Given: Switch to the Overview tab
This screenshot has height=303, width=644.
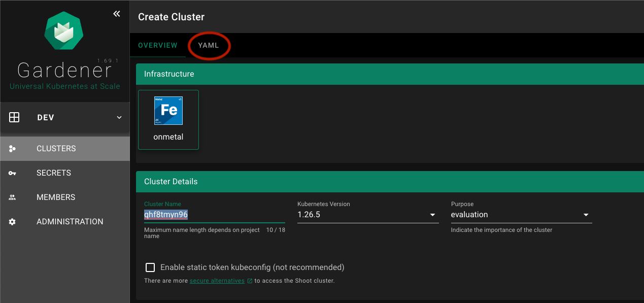Looking at the screenshot, I should [158, 45].
